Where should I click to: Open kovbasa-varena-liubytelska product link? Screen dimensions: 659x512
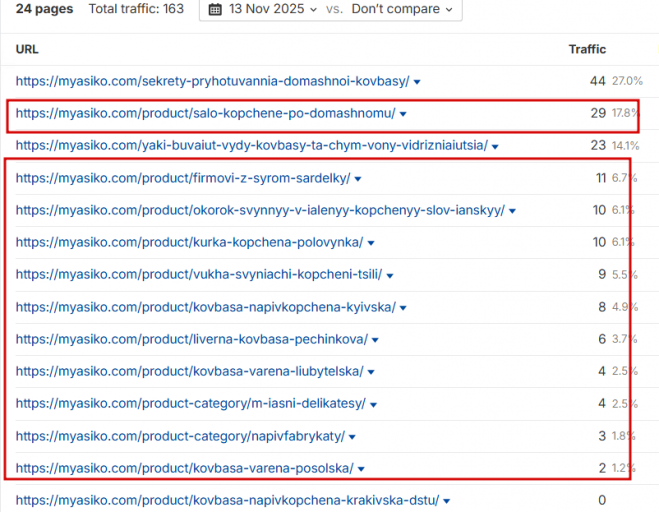tap(190, 371)
